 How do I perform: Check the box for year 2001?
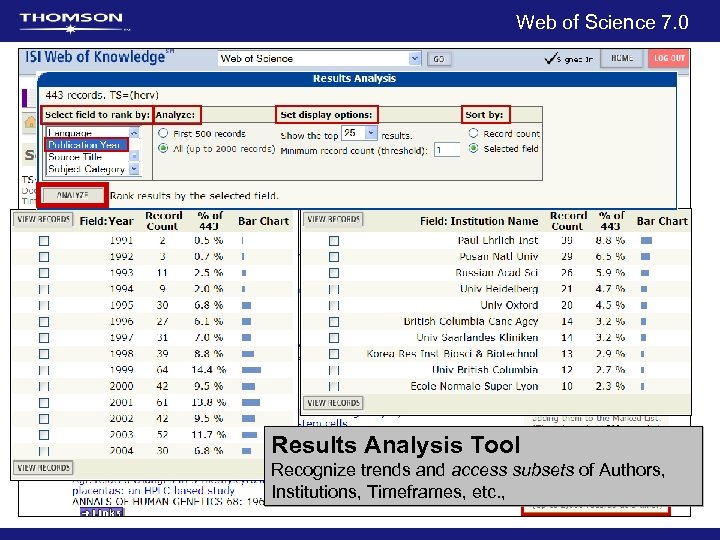tap(44, 403)
